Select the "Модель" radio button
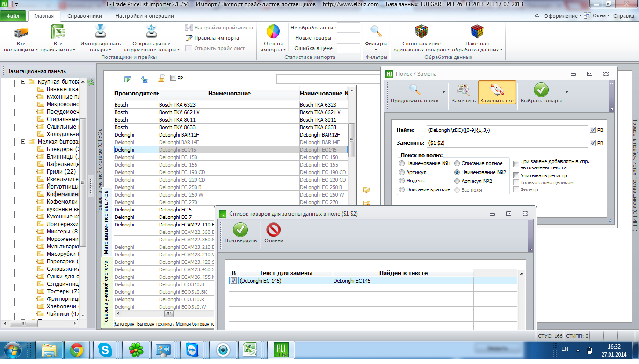This screenshot has width=639, height=364. point(402,181)
